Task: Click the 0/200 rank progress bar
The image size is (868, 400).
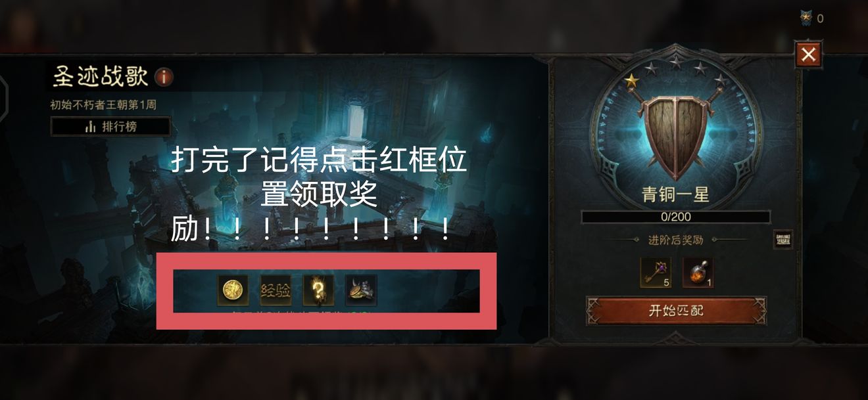Action: (675, 217)
